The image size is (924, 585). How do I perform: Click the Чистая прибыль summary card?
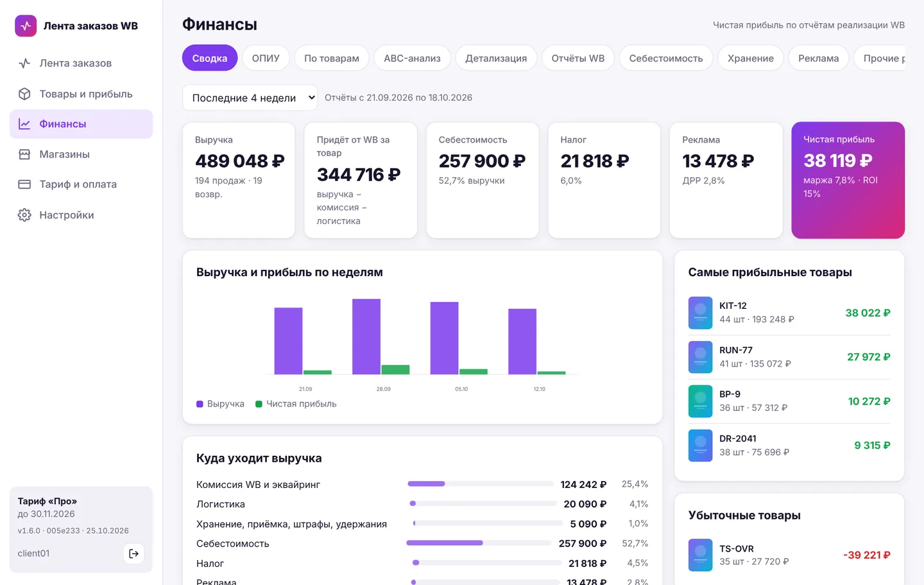(x=848, y=180)
